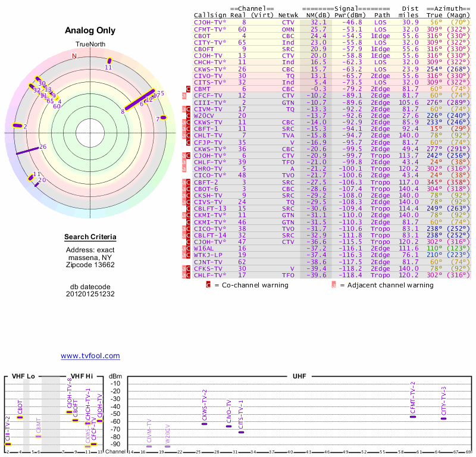Open the www.tvfool.com link
Image resolution: width=476 pixels, height=457 pixels.
click(x=90, y=356)
